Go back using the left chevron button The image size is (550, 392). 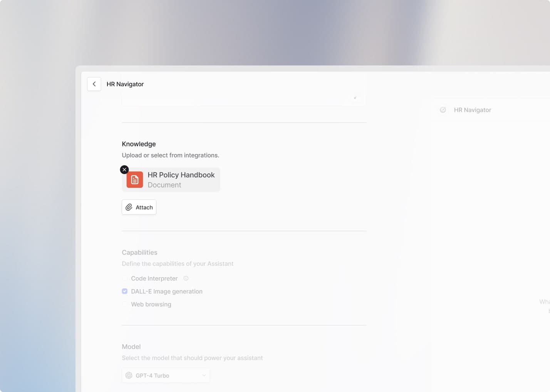click(x=94, y=84)
